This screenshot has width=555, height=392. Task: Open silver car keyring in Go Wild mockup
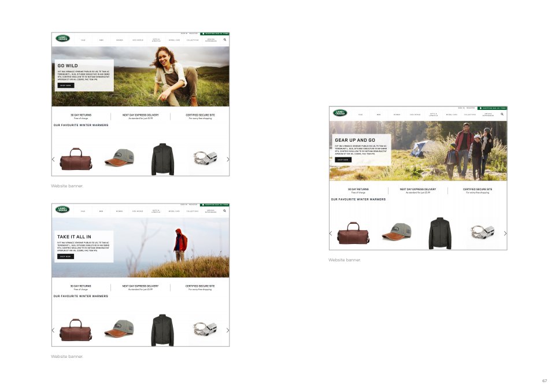(205, 158)
